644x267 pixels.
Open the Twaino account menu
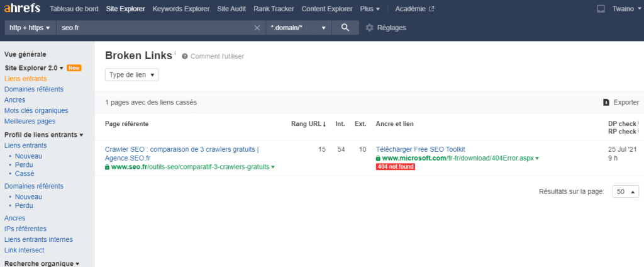[x=627, y=9]
